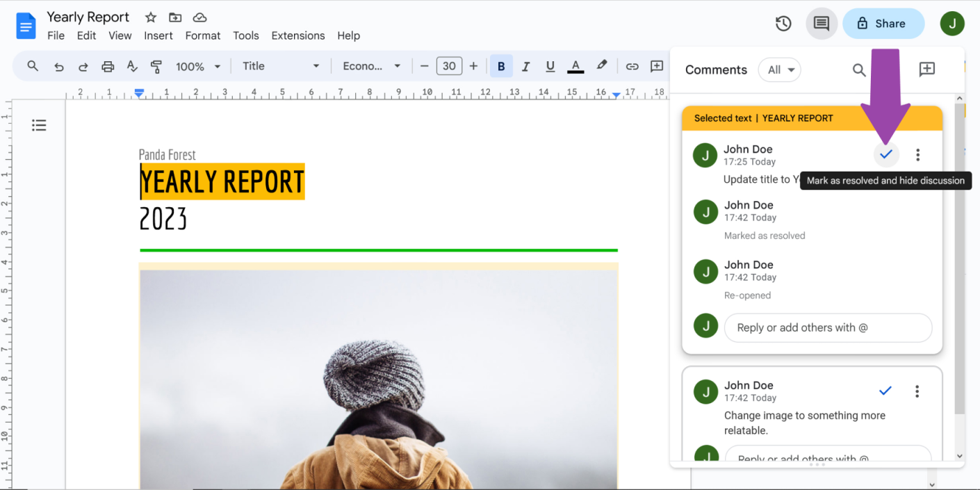Open the text color picker
The width and height of the screenshot is (980, 490).
[x=575, y=67]
